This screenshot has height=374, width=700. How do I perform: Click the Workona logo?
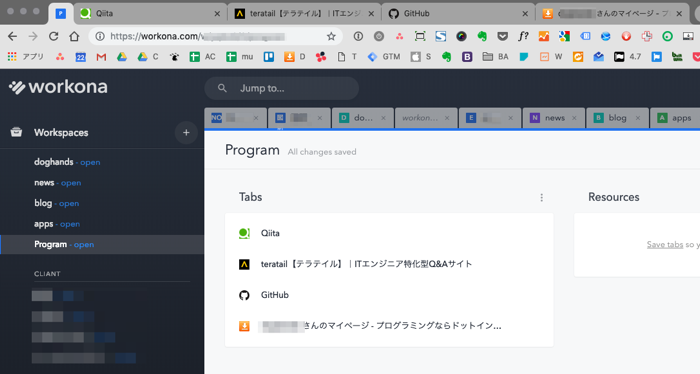pyautogui.click(x=58, y=87)
